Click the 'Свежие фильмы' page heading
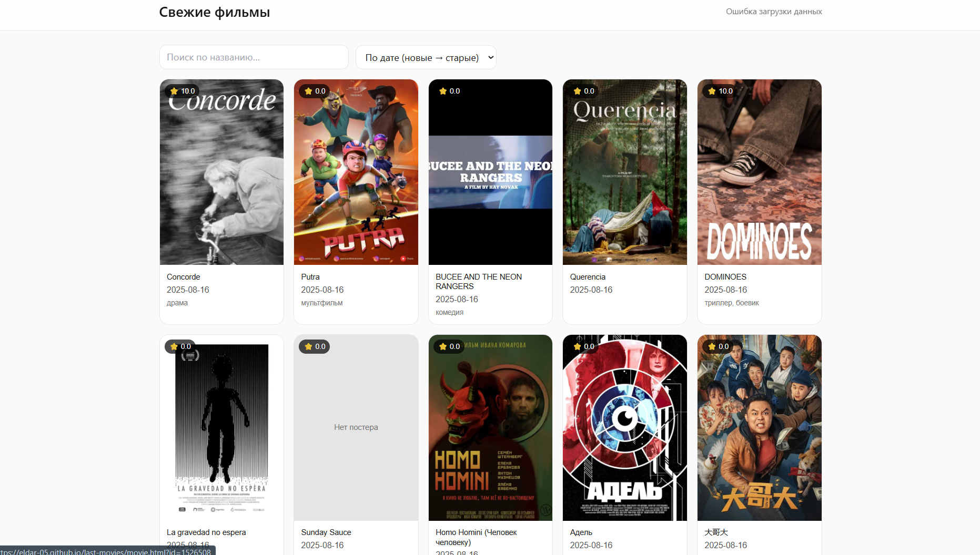Screen dimensions: 980x555 tap(214, 12)
